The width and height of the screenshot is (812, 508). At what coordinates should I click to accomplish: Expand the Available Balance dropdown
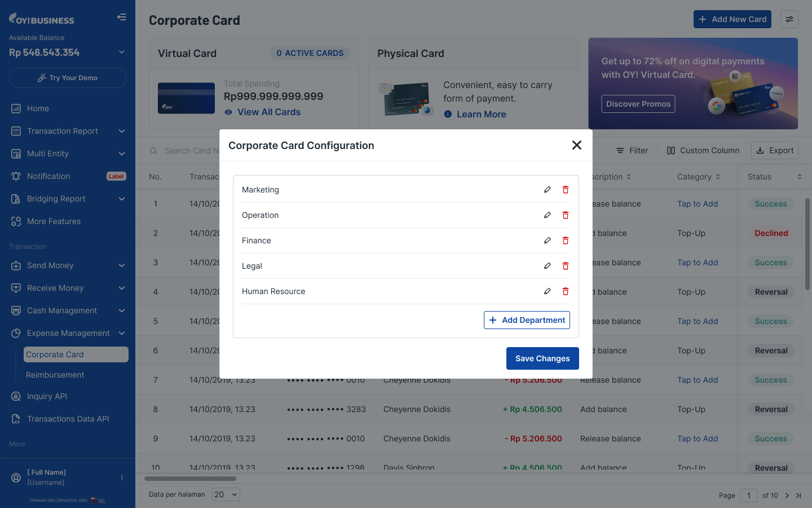(121, 52)
